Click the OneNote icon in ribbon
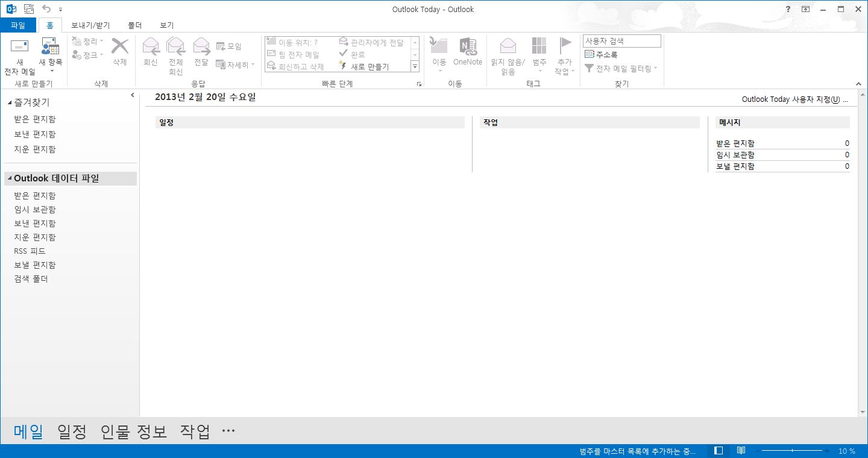This screenshot has height=458, width=868. (x=468, y=46)
